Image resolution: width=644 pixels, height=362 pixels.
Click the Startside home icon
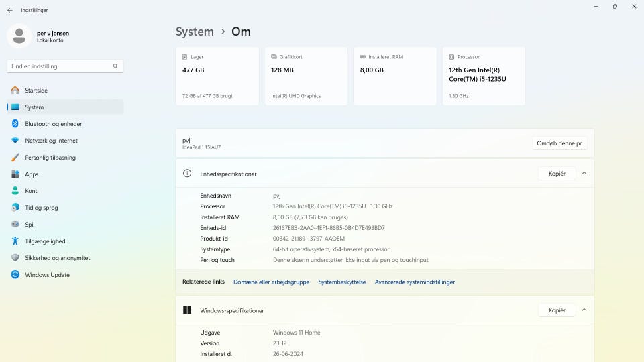[x=15, y=90]
